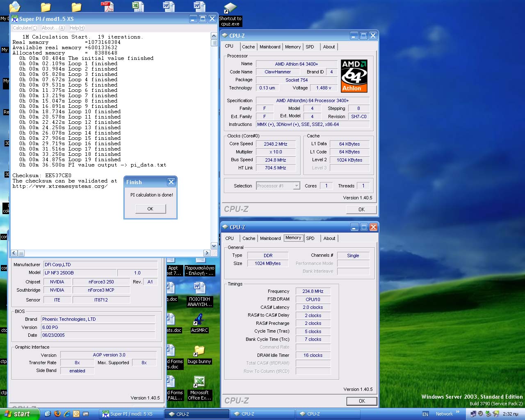
Task: Click OK in the Finish dialog
Action: click(x=151, y=209)
